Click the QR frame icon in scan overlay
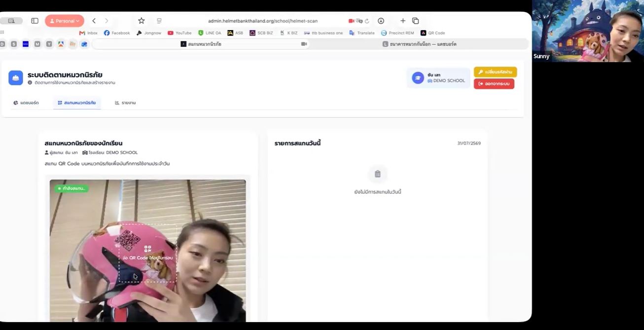The width and height of the screenshot is (644, 330). 147,249
